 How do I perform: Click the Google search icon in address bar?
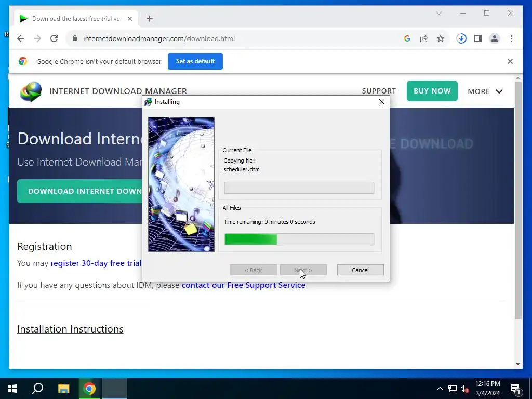coord(407,38)
